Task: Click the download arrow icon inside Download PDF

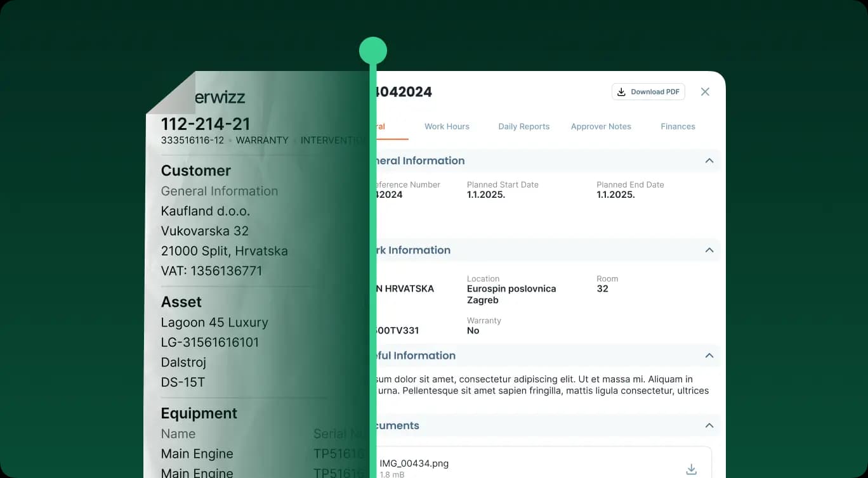Action: 622,92
